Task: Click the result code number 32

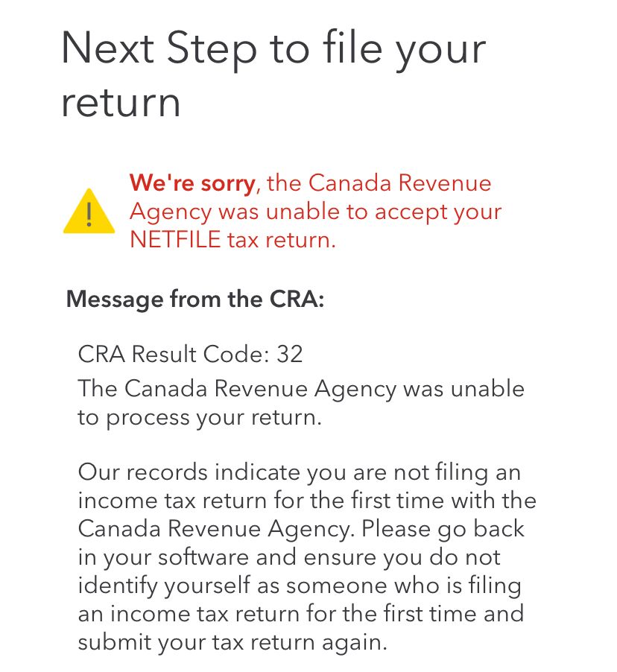Action: pos(289,354)
